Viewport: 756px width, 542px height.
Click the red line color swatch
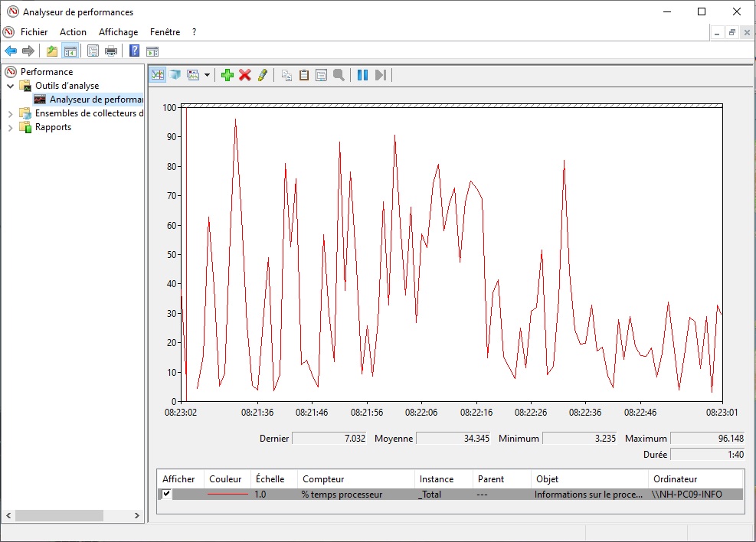coord(227,495)
